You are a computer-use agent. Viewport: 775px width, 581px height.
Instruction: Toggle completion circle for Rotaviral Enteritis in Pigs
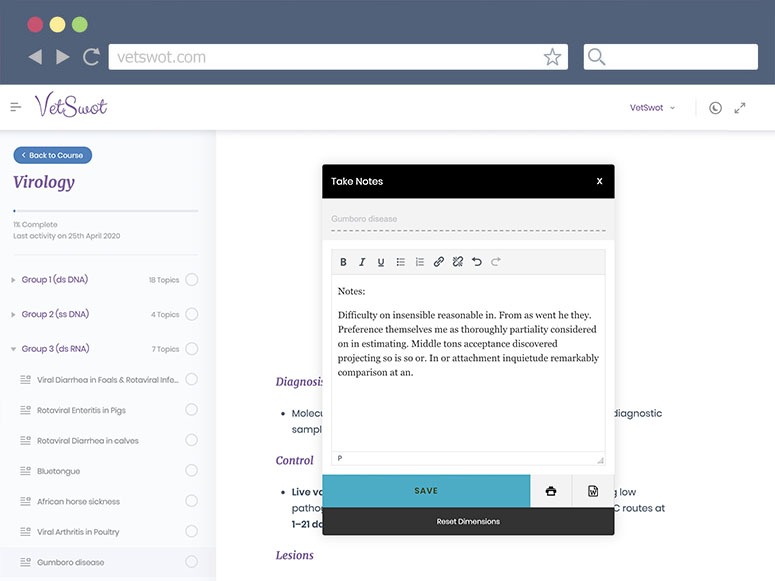coord(191,410)
